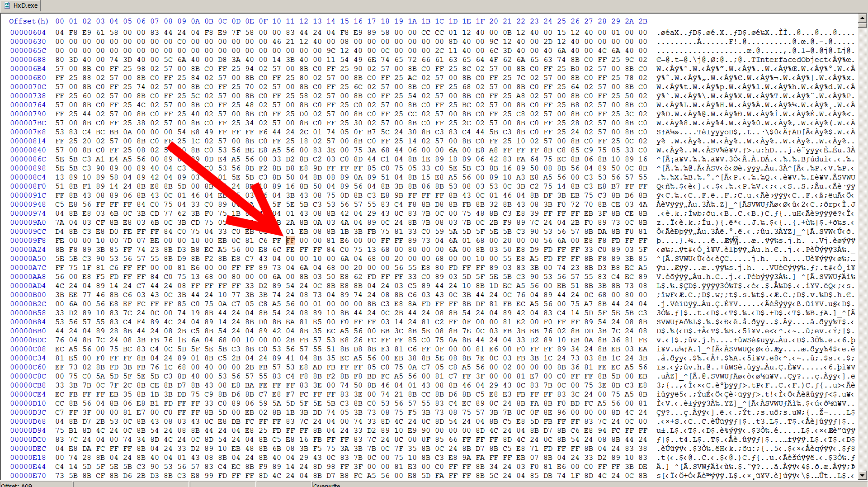Image resolution: width=868 pixels, height=487 pixels.
Task: Click offset row 00000C60
Action: pyautogui.click(x=28, y=367)
